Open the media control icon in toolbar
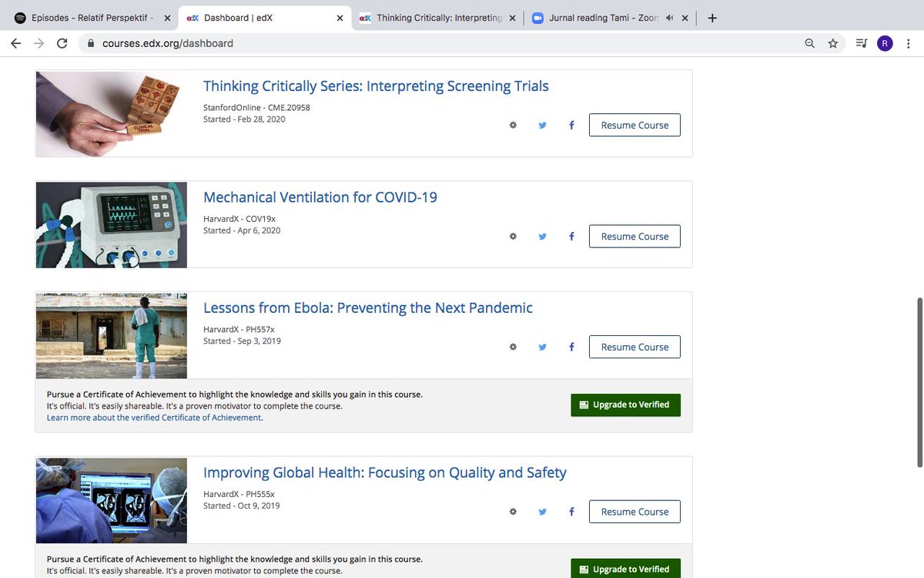 (x=861, y=43)
